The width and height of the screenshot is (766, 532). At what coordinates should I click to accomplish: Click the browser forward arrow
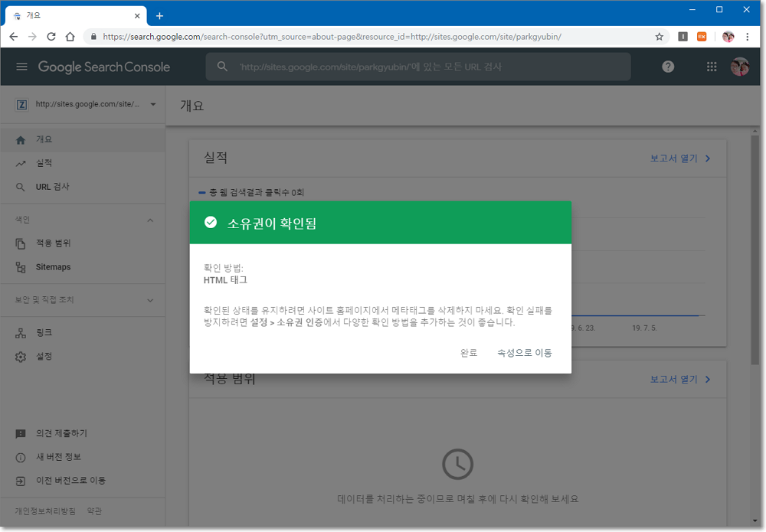point(32,37)
